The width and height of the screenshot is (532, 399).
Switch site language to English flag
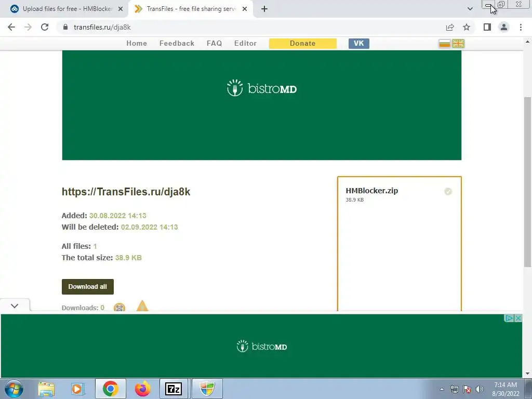coord(458,44)
